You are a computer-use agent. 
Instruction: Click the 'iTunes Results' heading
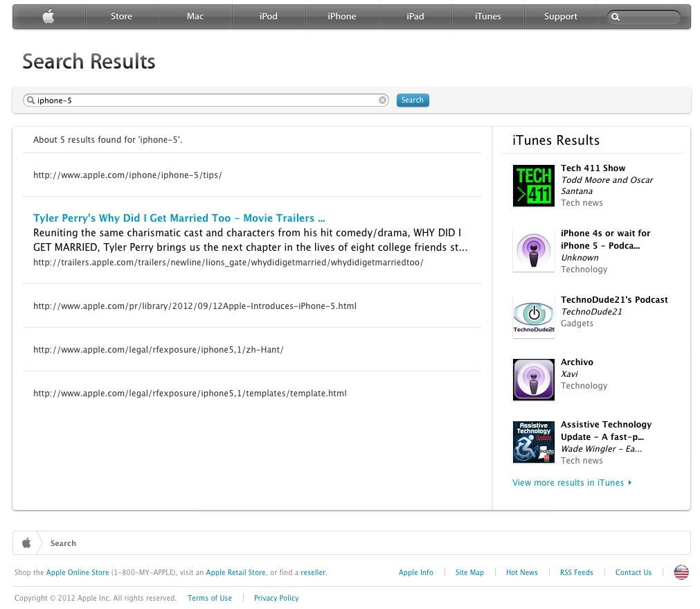click(x=556, y=140)
